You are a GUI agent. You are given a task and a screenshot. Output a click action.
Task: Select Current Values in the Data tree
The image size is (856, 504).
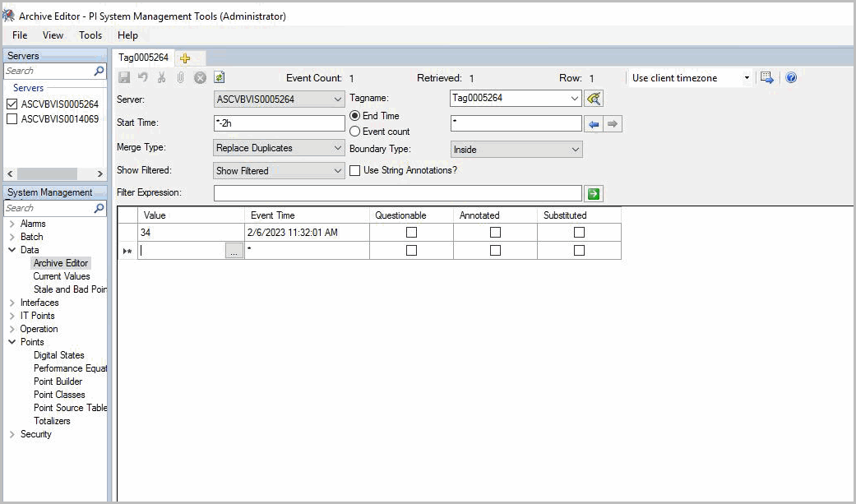[x=62, y=276]
